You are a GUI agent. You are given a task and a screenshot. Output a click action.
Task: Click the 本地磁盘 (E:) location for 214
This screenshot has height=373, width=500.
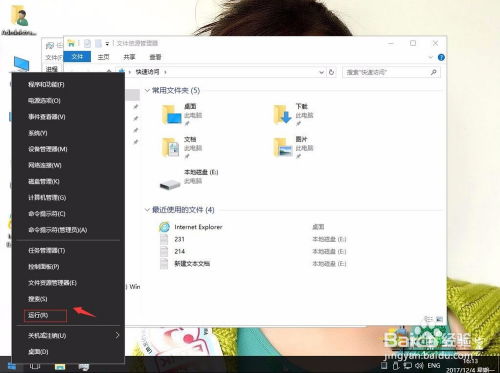pyautogui.click(x=329, y=251)
